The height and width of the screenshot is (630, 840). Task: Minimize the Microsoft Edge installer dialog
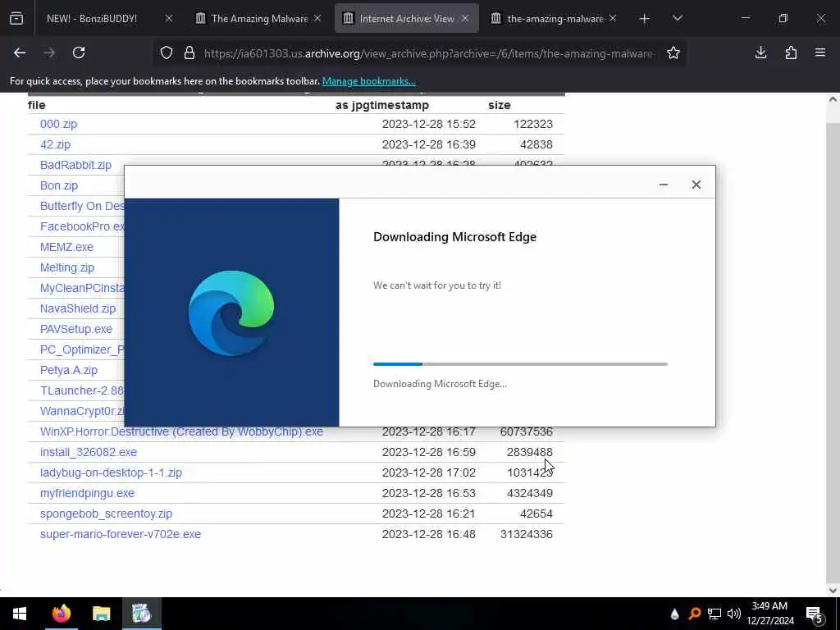pyautogui.click(x=663, y=185)
